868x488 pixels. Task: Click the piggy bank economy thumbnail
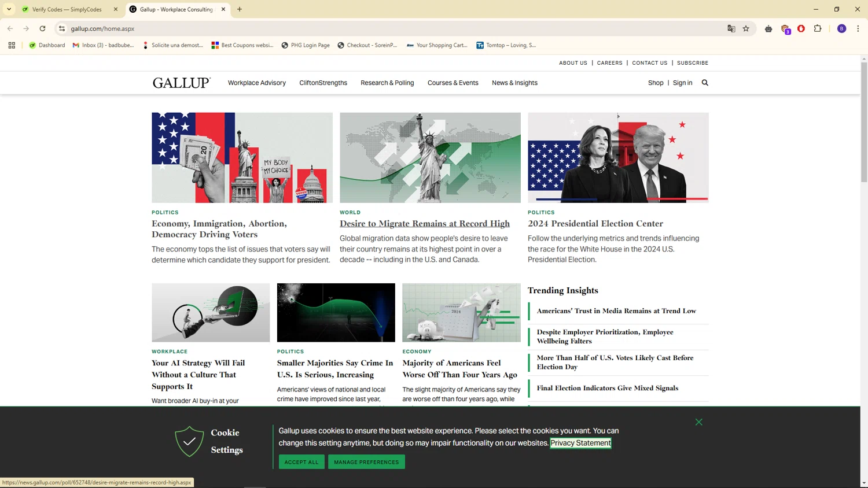[x=461, y=313]
